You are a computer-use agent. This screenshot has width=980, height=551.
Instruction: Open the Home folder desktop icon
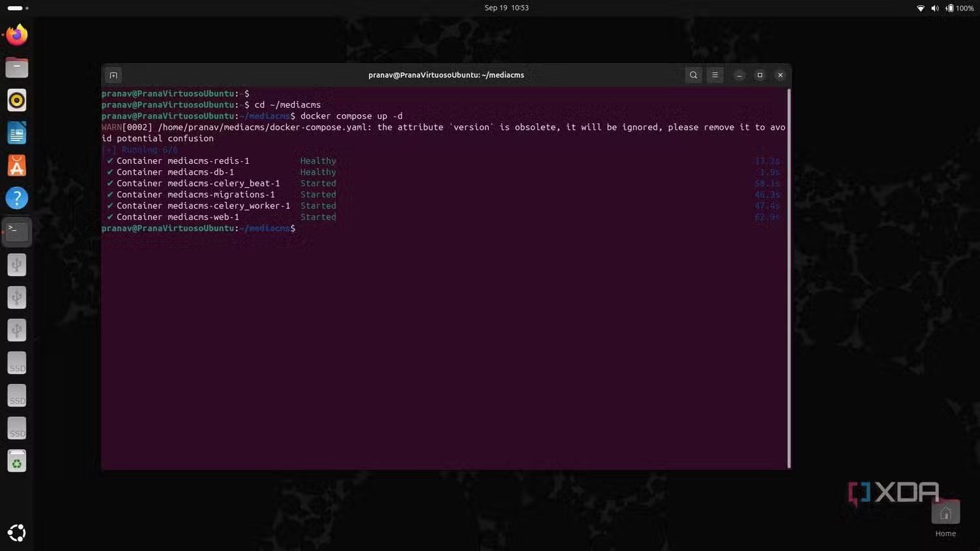945,514
